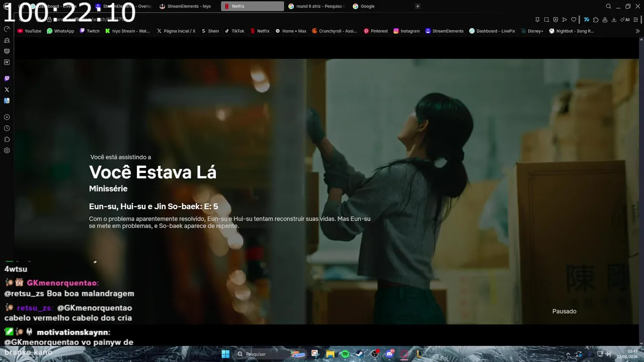This screenshot has width=644, height=362.
Task: Open Twitch bookmark in bookmarks bar
Action: (x=90, y=31)
